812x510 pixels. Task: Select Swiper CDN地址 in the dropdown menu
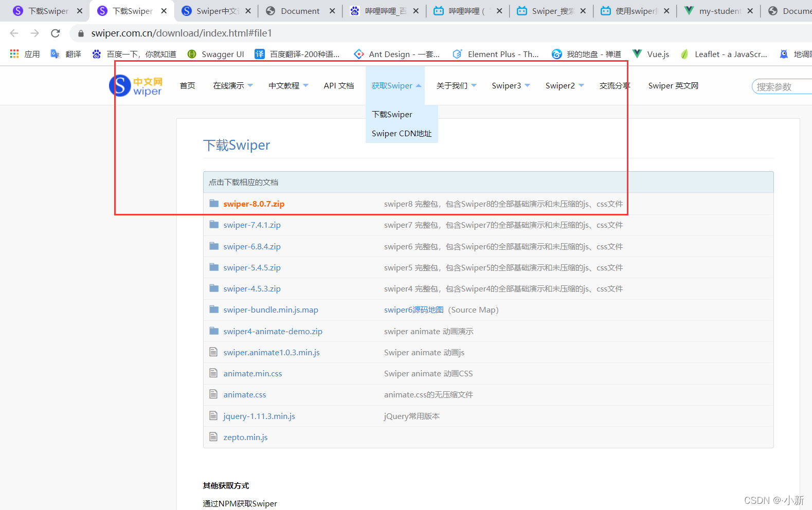pos(402,133)
